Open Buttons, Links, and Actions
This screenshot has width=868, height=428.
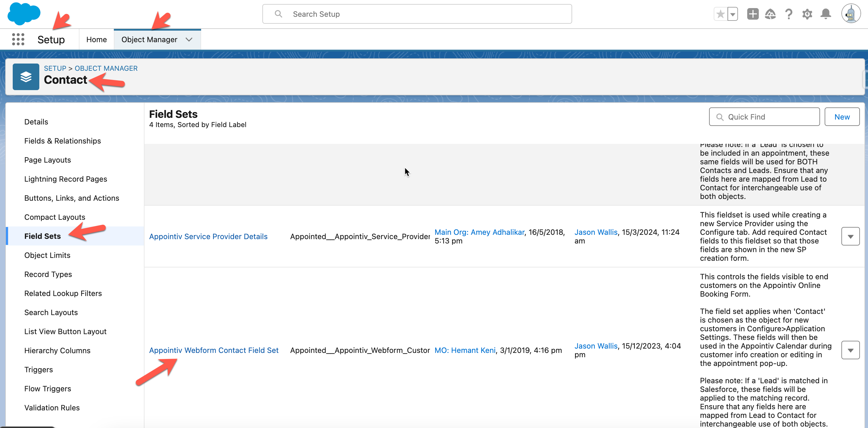pos(72,198)
